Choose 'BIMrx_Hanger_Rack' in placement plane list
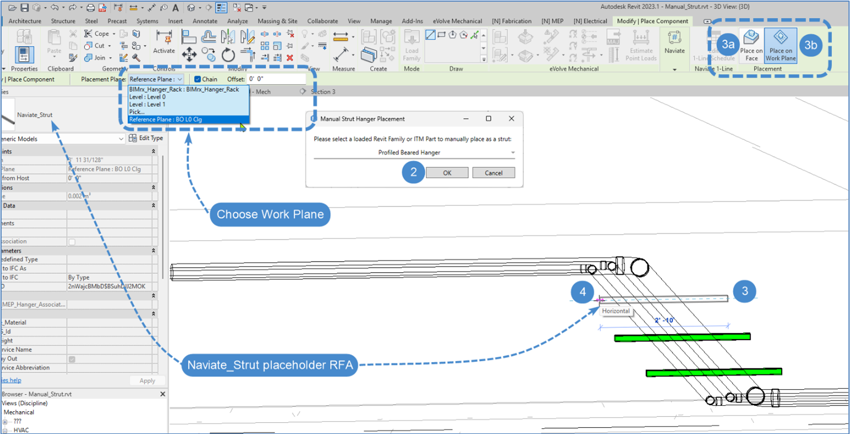 [189, 89]
